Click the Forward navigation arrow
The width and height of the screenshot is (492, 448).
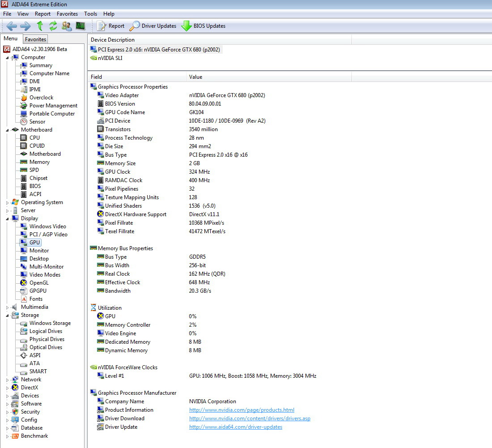(x=25, y=26)
